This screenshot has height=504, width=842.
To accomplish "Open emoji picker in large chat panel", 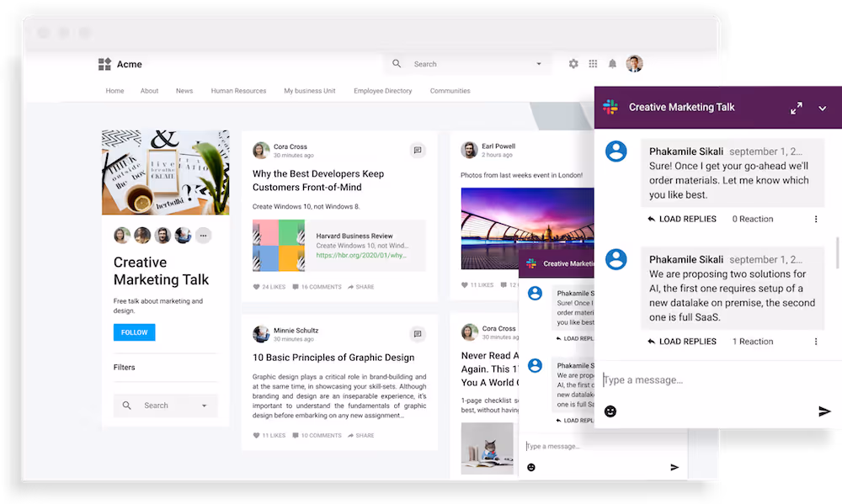I will click(610, 411).
